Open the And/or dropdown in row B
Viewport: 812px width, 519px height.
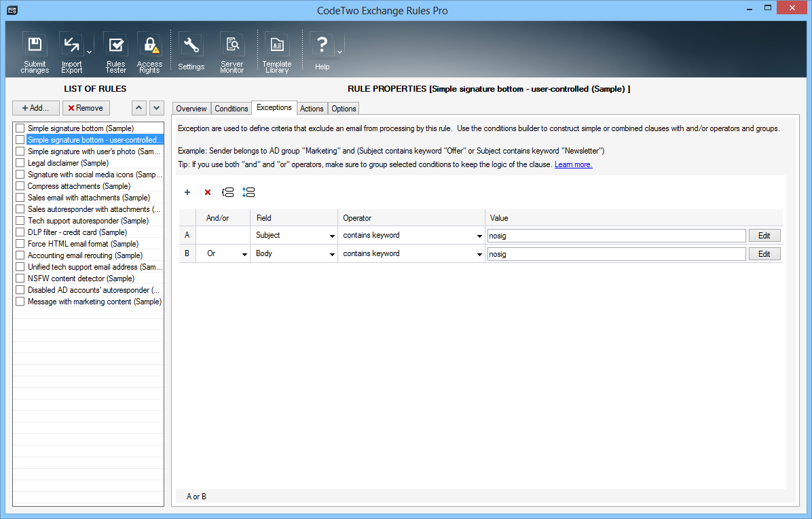[x=244, y=254]
